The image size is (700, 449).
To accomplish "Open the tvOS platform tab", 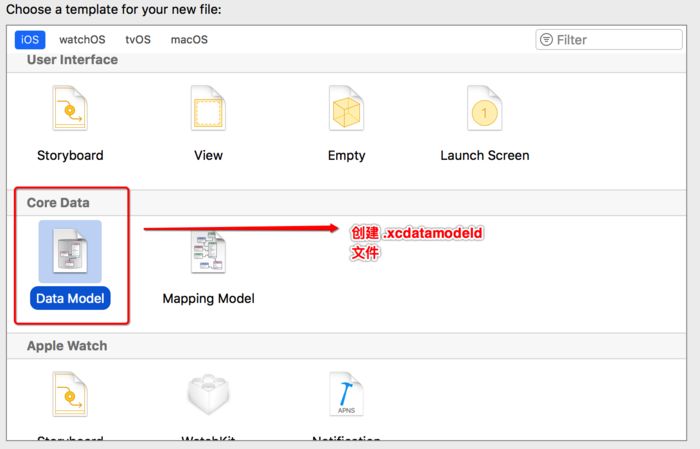I will click(139, 40).
